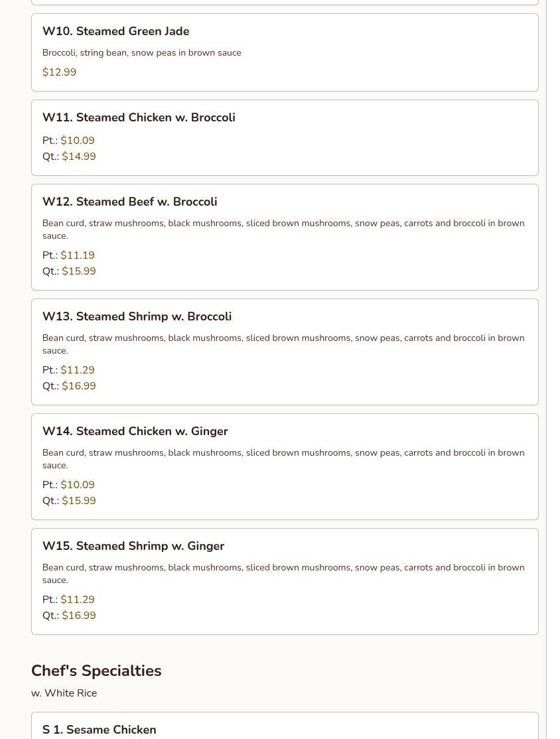Open W15. Steamed Shrimp w. Ginger
The height and width of the screenshot is (739, 560).
tap(133, 546)
